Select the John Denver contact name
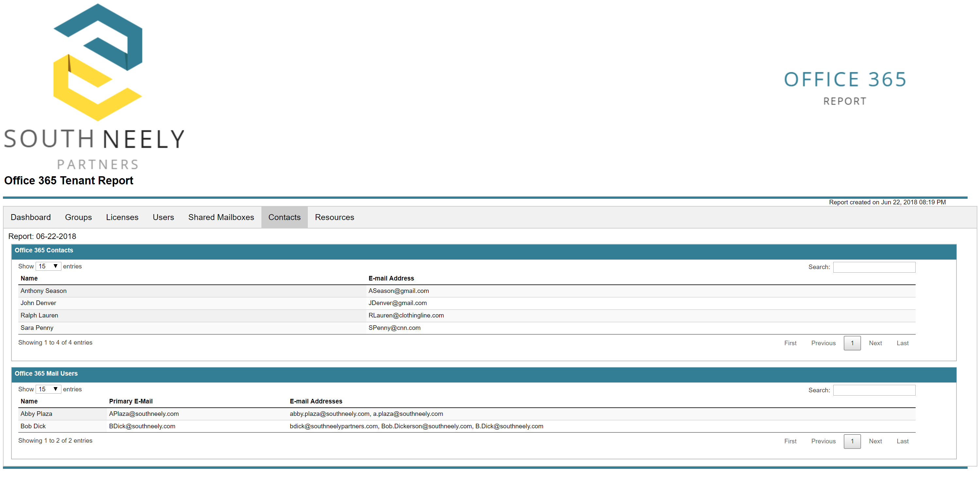 coord(38,303)
